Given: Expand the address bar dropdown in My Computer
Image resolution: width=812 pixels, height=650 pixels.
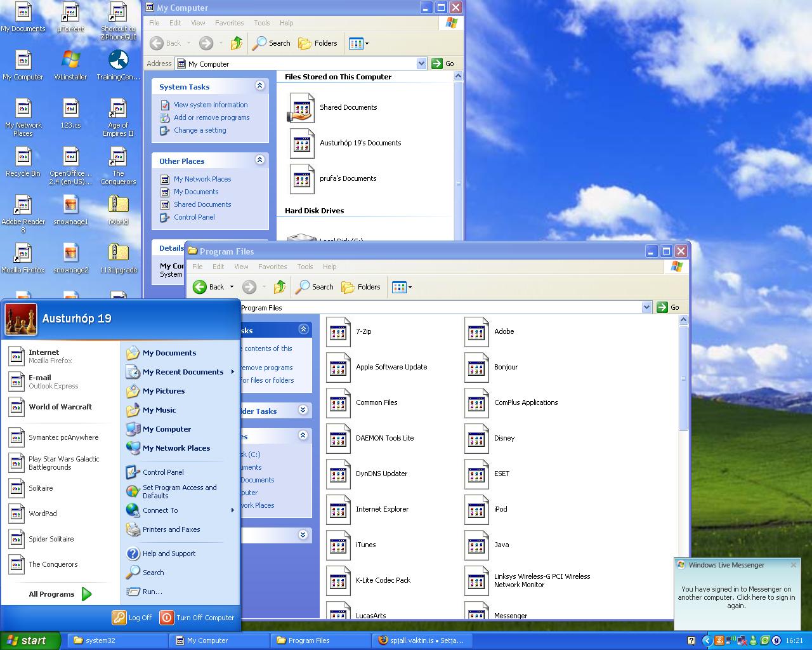Looking at the screenshot, I should (x=421, y=63).
